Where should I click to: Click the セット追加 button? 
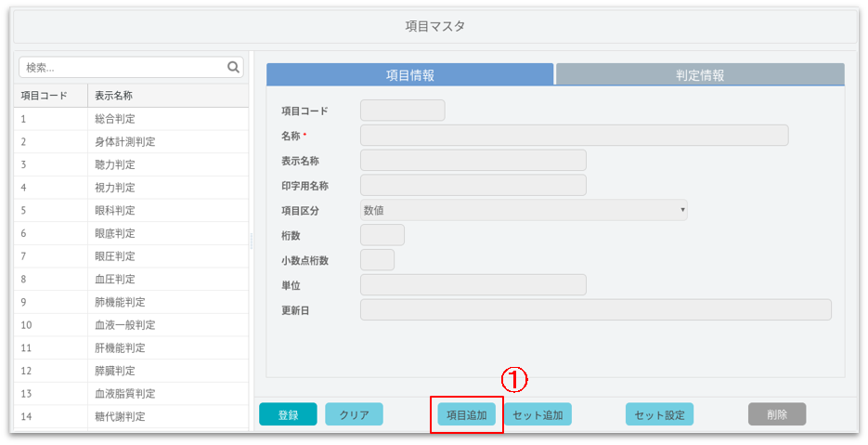tap(538, 414)
